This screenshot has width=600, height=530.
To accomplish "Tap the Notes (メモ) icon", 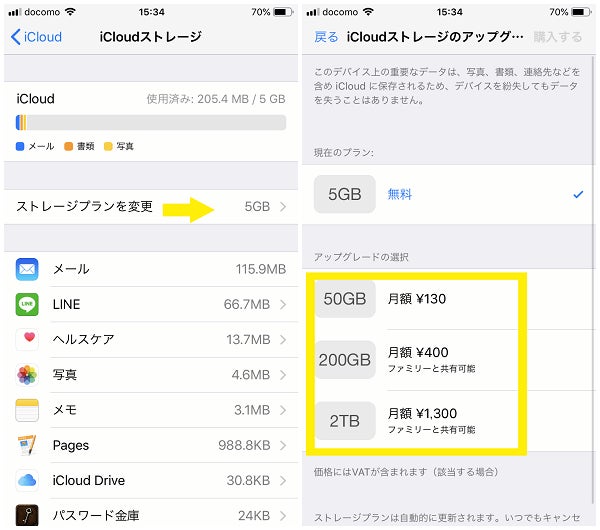I will 27,410.
